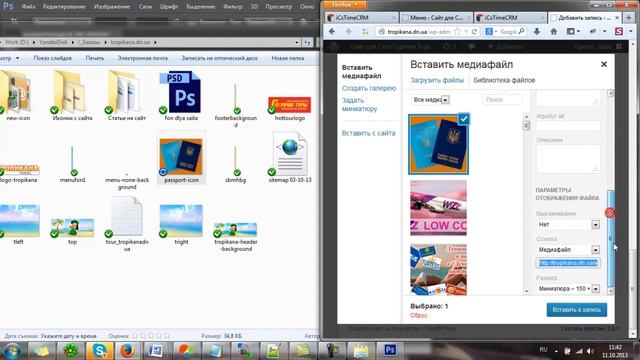640x360 pixels.
Task: Click the Firefox forward arrow
Action: 348,31
